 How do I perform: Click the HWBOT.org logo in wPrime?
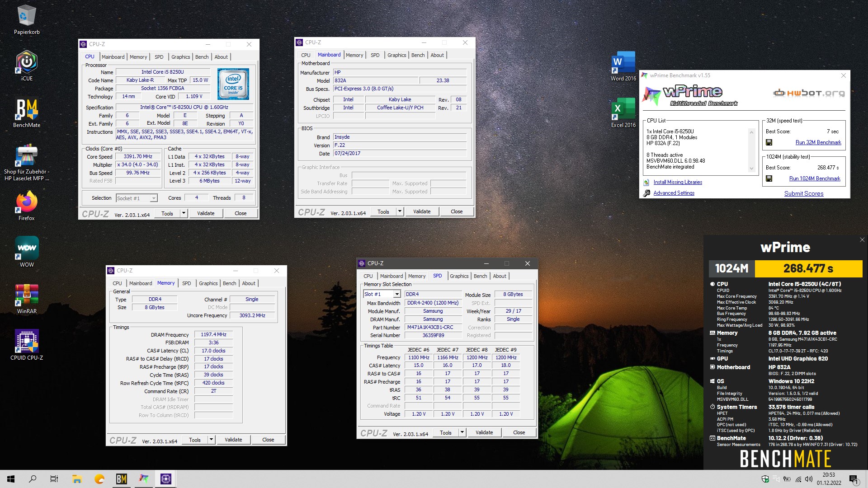click(x=809, y=93)
